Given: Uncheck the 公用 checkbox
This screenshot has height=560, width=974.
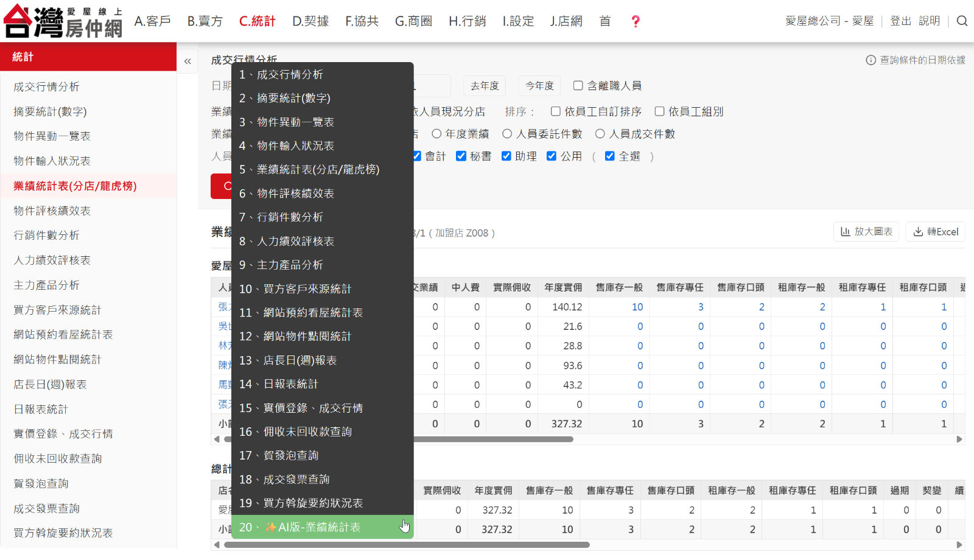Looking at the screenshot, I should point(551,156).
